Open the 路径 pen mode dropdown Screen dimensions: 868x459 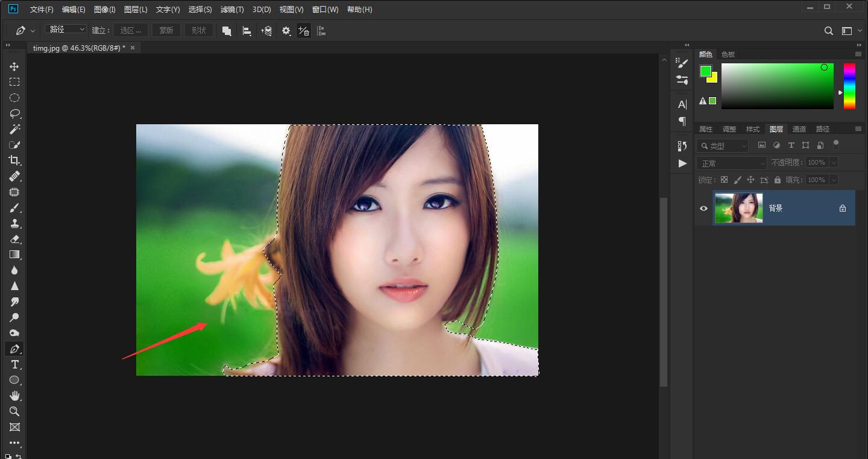click(x=66, y=30)
